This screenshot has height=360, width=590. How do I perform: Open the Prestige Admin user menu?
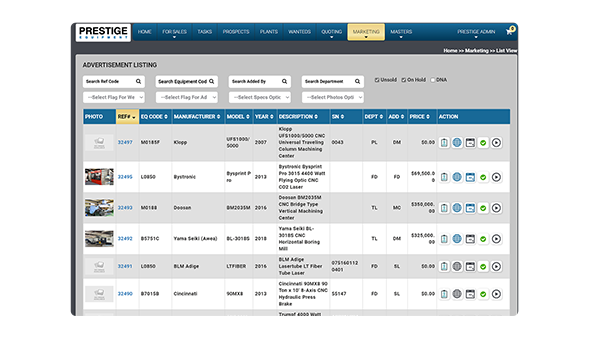[x=476, y=32]
